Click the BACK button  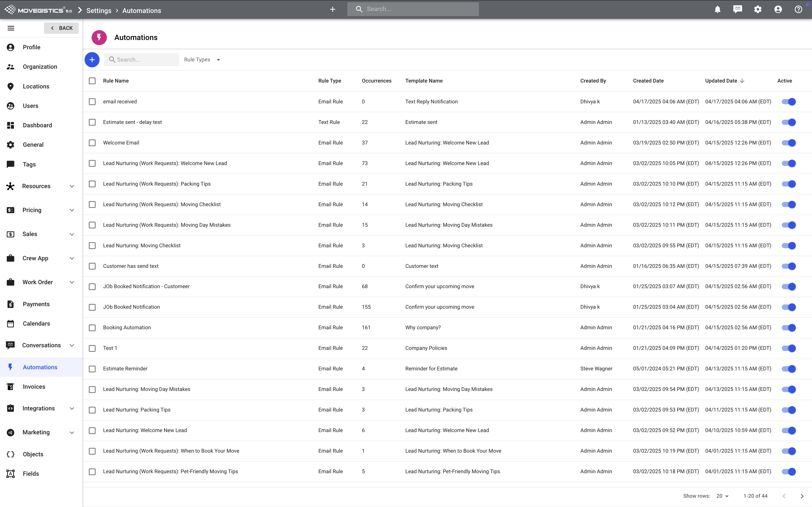pyautogui.click(x=61, y=28)
